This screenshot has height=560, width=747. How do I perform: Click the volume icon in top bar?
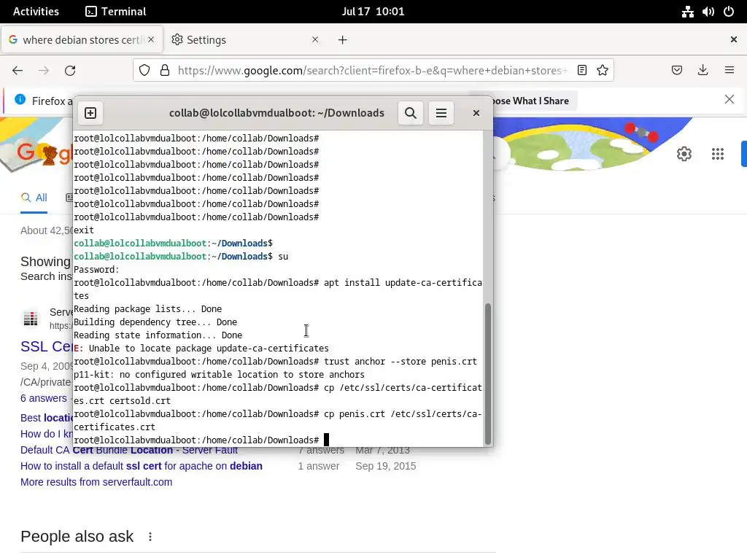[708, 12]
